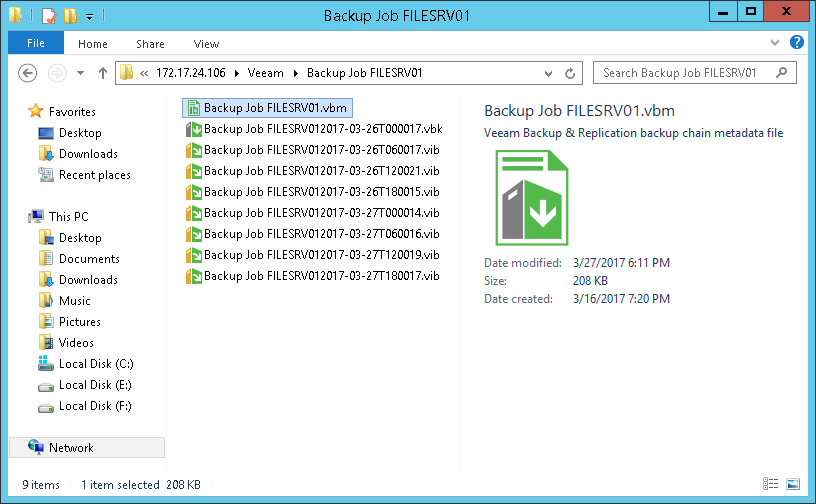Click the search magnifier icon
The image size is (816, 504).
tap(781, 73)
